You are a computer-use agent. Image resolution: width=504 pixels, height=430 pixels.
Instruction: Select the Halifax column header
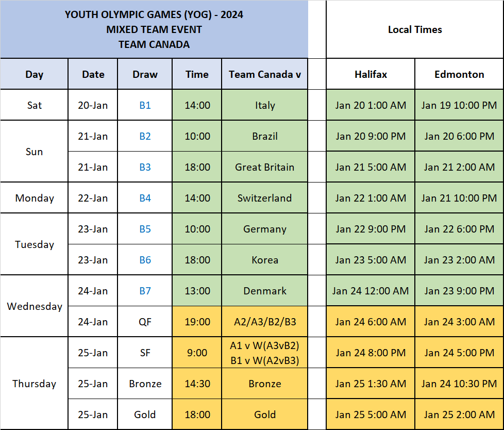click(x=371, y=74)
